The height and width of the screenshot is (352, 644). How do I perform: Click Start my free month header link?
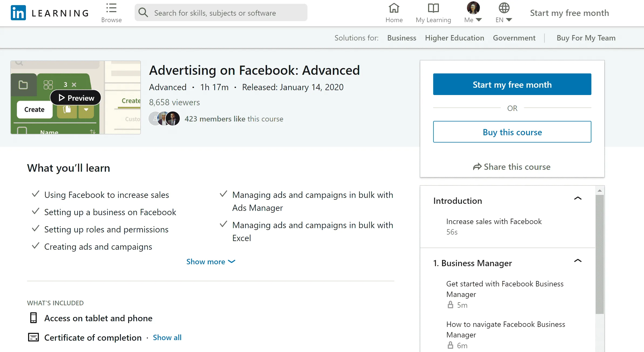point(570,13)
